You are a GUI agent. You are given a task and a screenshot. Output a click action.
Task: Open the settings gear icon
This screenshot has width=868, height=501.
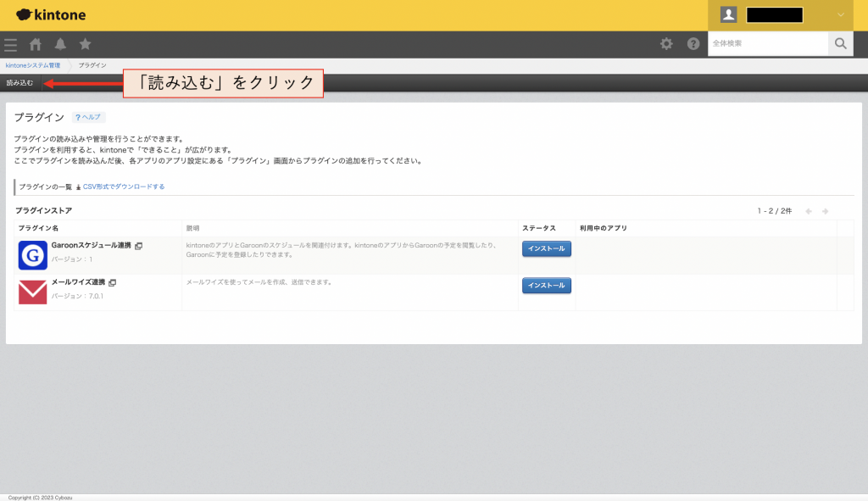click(666, 44)
